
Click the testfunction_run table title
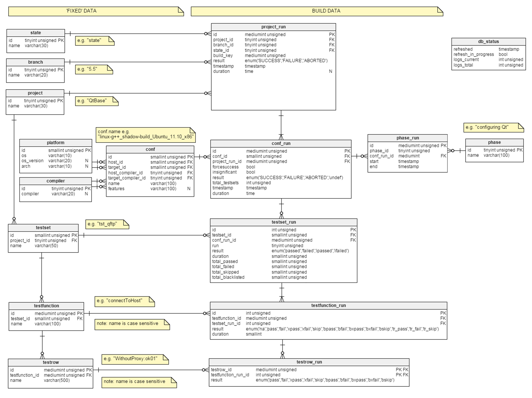pyautogui.click(x=328, y=306)
